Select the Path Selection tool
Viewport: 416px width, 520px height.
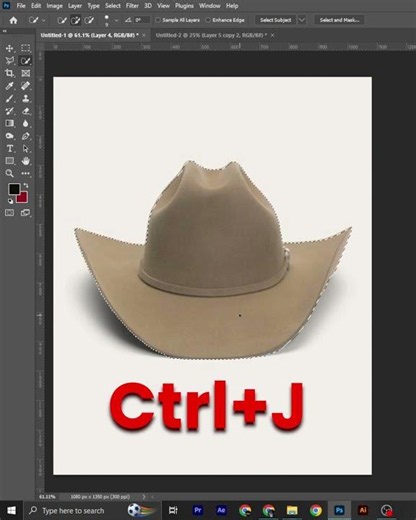[x=26, y=149]
